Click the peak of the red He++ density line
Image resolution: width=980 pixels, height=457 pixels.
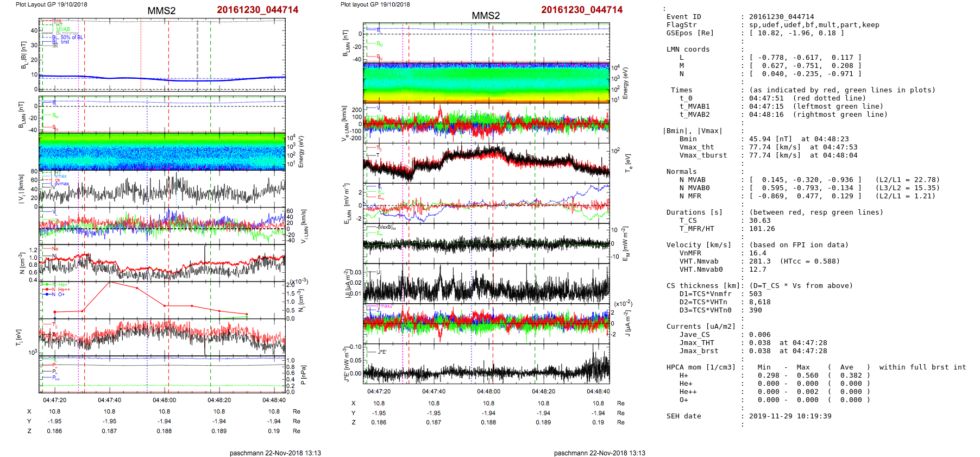click(x=110, y=282)
